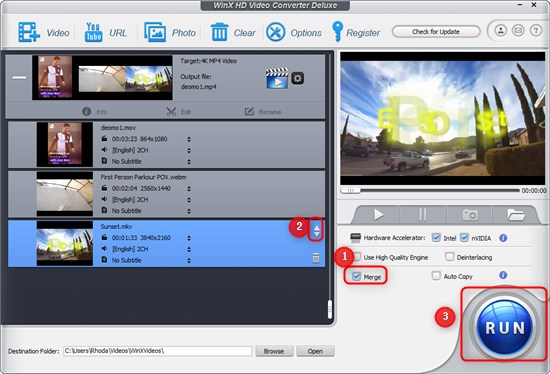Open the destination folder
This screenshot has width=550, height=374.
pos(315,351)
